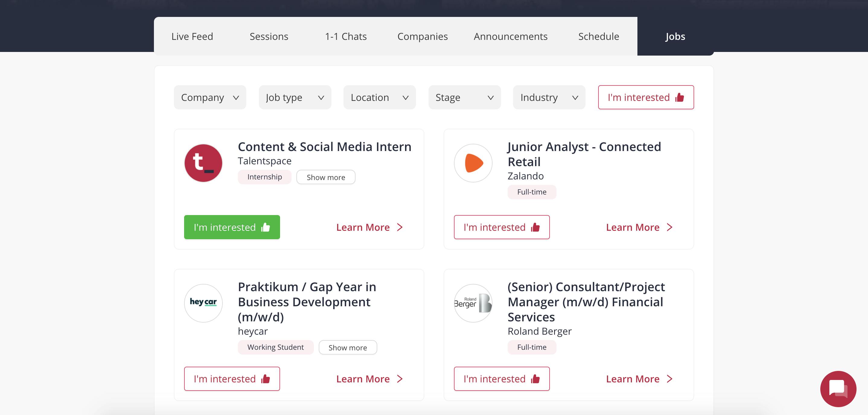
Task: Click the Roland Berger company name
Action: [539, 331]
